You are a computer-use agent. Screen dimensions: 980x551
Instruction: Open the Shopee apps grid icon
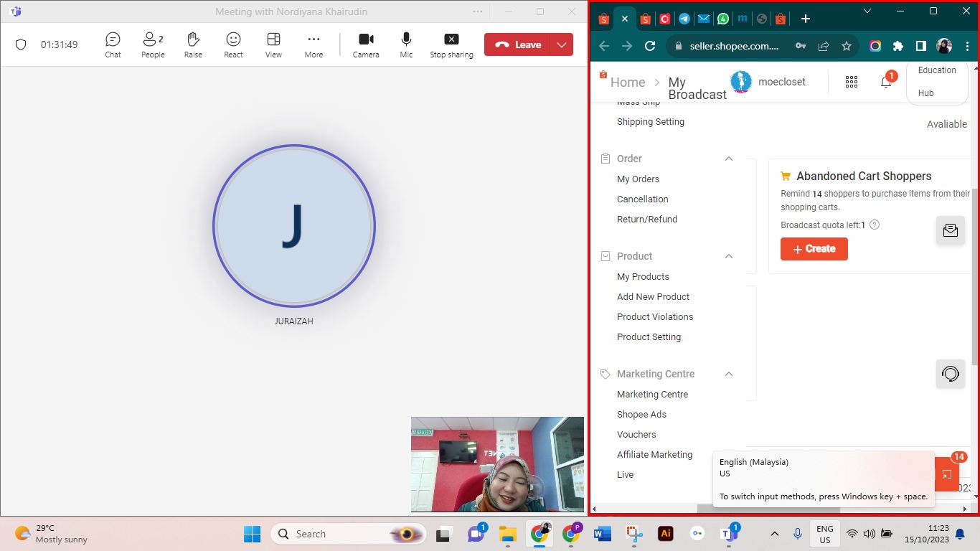point(852,82)
